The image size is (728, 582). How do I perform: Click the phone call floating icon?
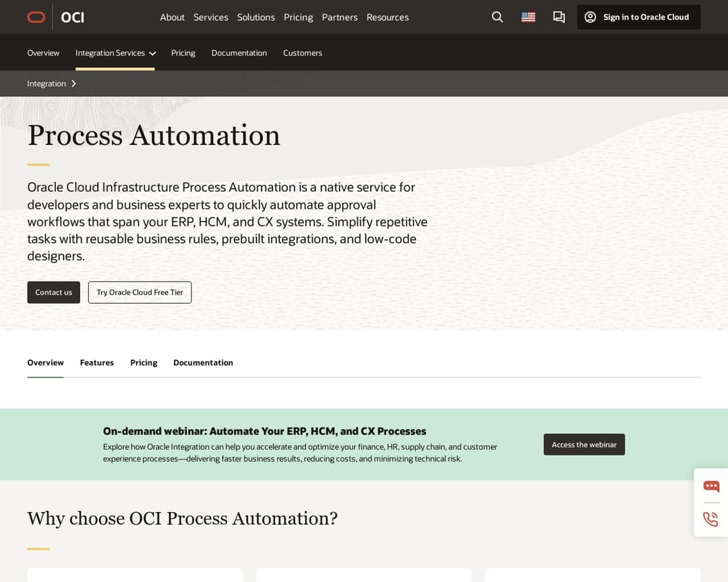click(711, 519)
